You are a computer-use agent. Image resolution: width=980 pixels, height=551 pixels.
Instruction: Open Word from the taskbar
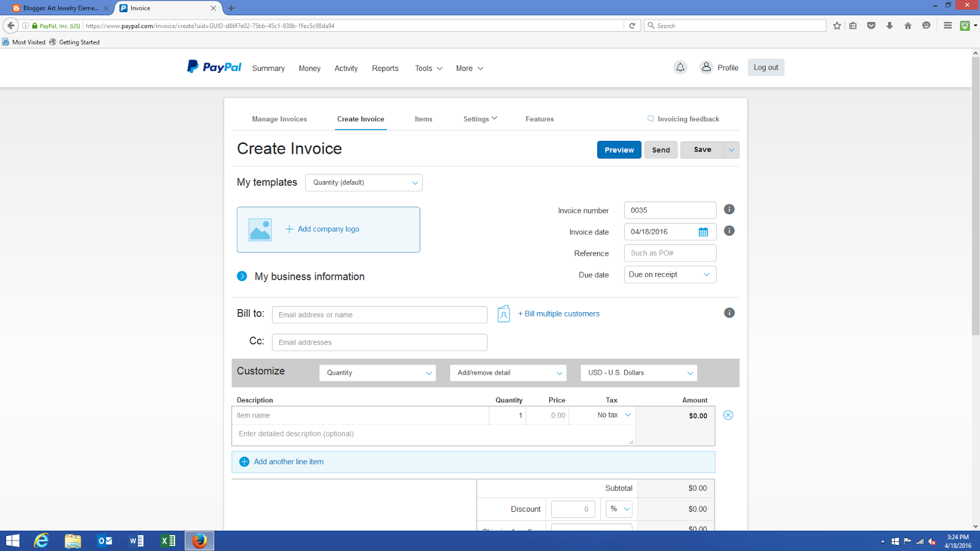137,541
